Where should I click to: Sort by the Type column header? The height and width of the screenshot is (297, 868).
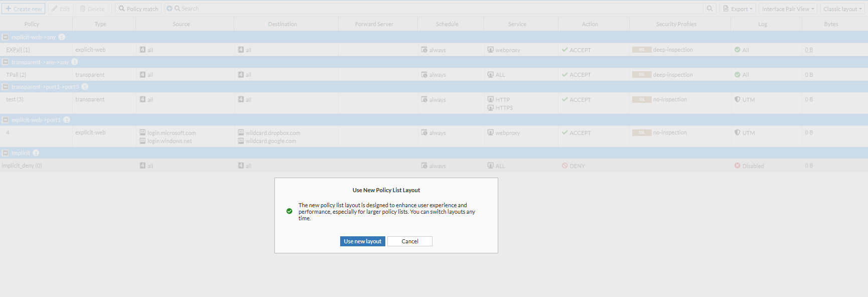[100, 24]
